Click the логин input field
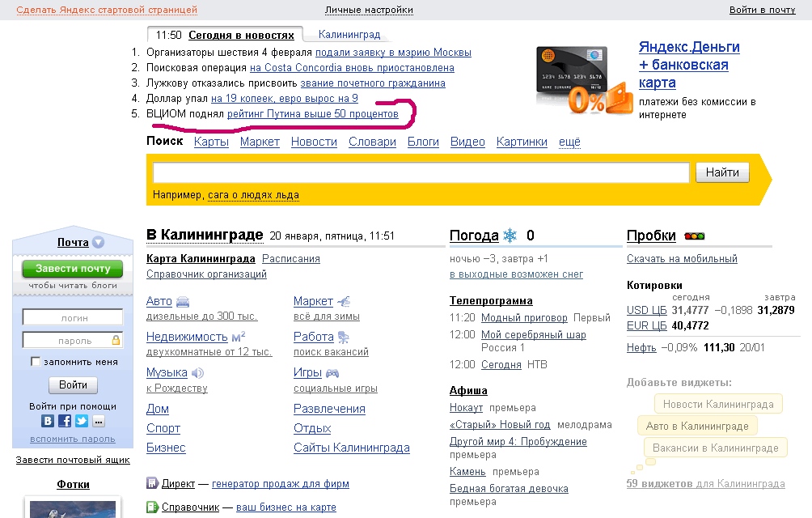Image resolution: width=812 pixels, height=518 pixels. (x=73, y=317)
